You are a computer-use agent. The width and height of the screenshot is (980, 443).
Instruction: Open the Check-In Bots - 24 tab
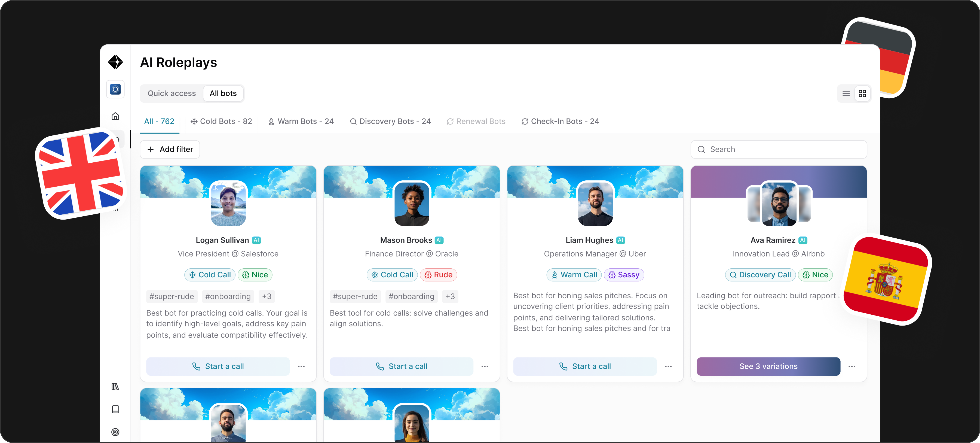(x=560, y=121)
